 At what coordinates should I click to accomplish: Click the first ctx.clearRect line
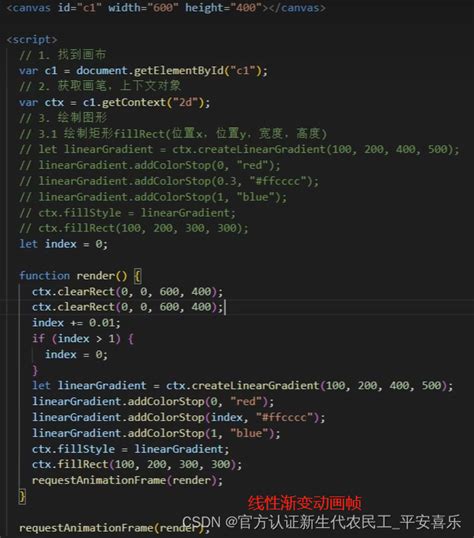click(x=127, y=292)
